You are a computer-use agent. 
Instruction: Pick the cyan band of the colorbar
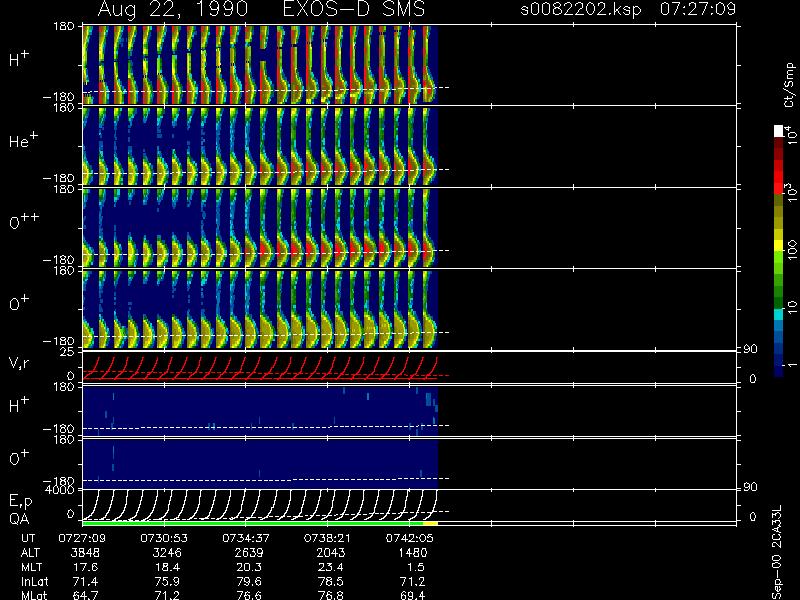pos(779,315)
